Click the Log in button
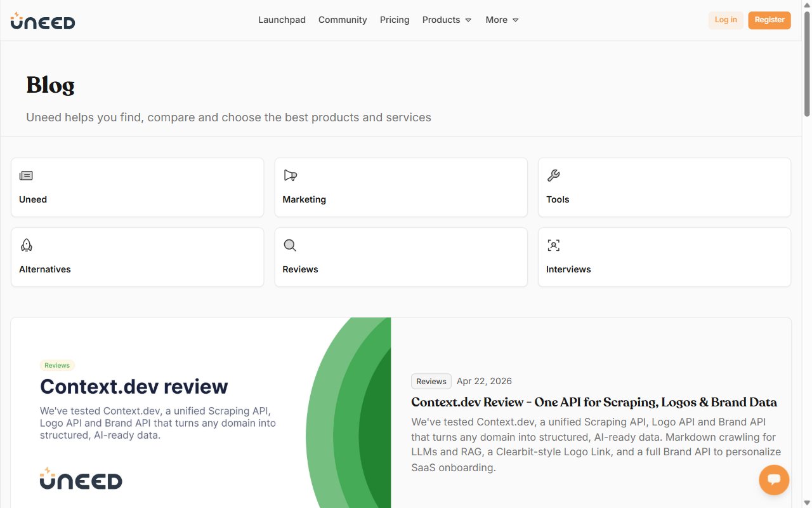Screen dimensions: 812x508 (x=726, y=20)
